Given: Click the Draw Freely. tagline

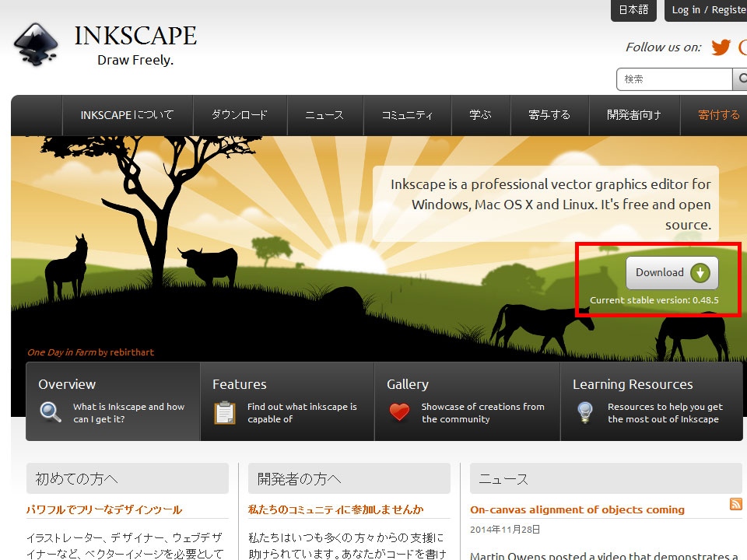Looking at the screenshot, I should 135,60.
